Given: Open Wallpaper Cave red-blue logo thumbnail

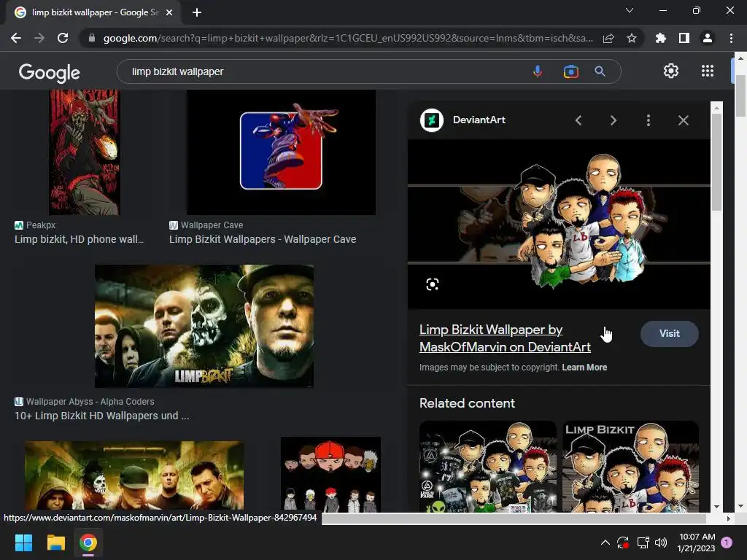Looking at the screenshot, I should 281,152.
